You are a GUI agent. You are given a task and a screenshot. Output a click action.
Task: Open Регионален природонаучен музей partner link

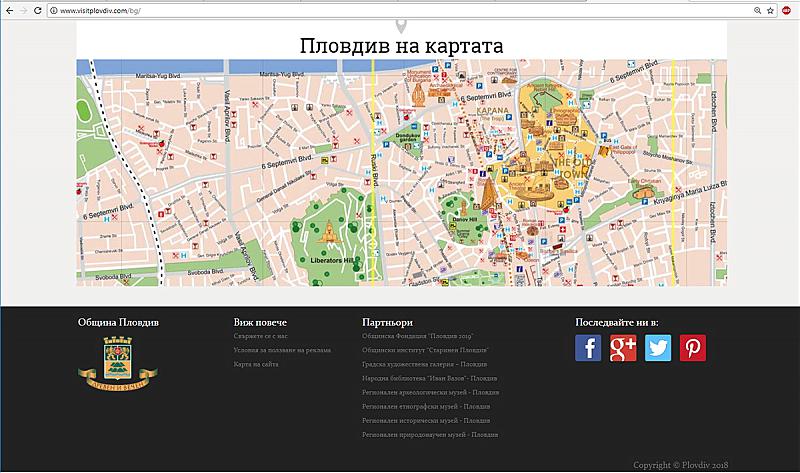(x=430, y=434)
